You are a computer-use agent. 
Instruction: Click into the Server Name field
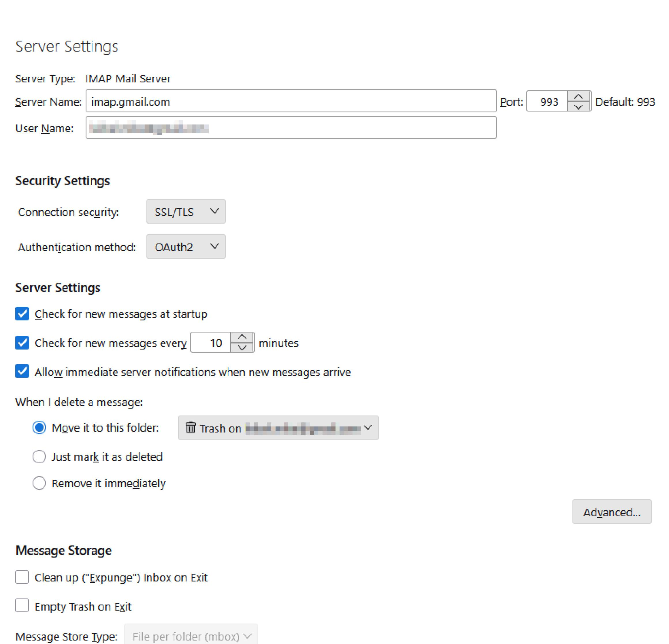coord(291,101)
